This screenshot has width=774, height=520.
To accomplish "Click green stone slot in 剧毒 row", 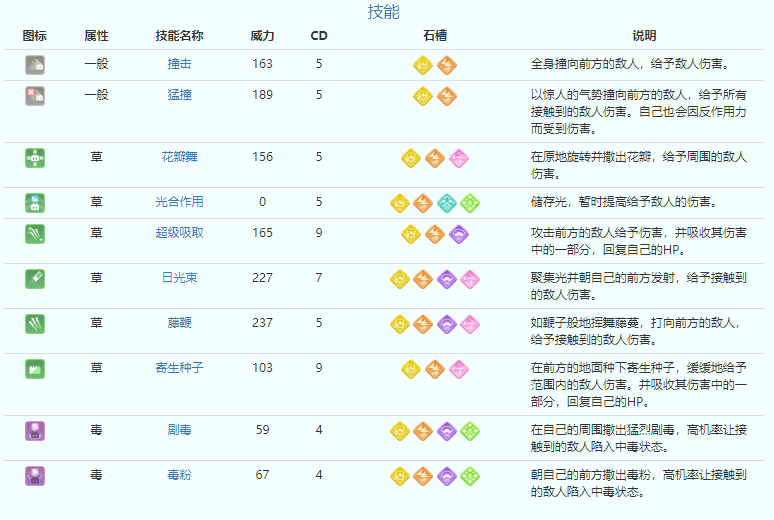I will [470, 431].
